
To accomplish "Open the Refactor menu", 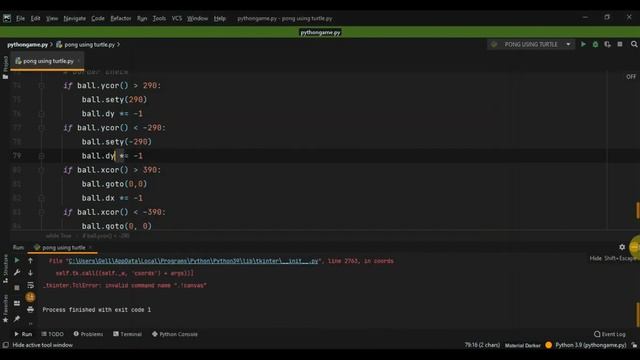I will [121, 18].
